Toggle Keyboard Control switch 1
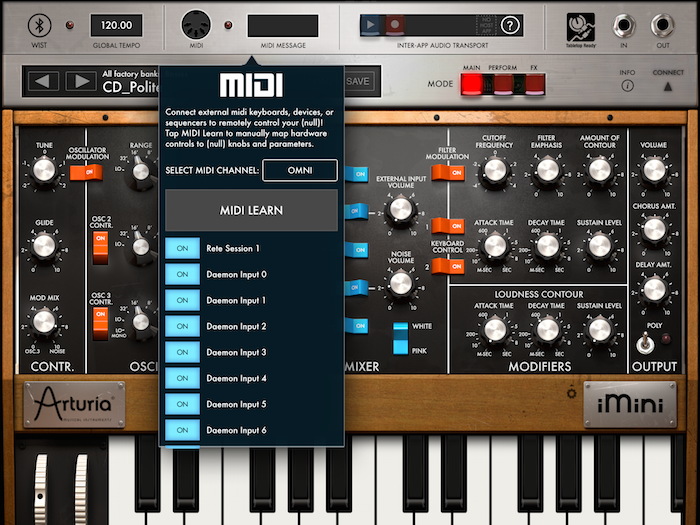 point(448,226)
